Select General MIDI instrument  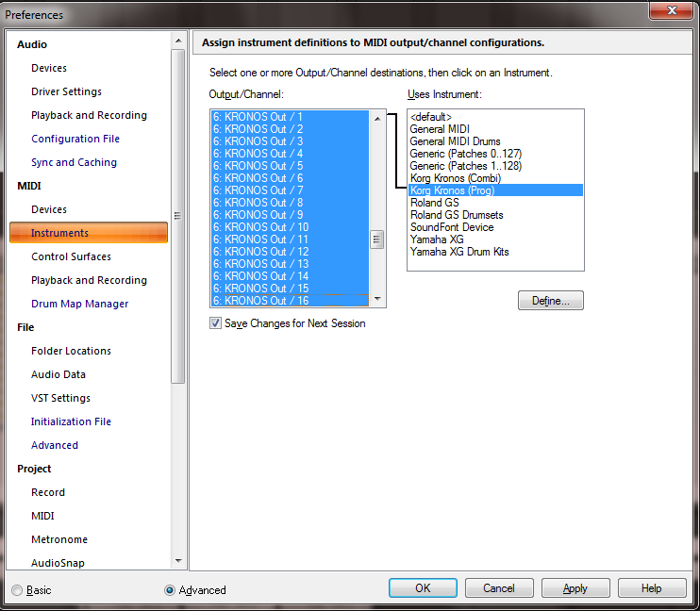495,129
